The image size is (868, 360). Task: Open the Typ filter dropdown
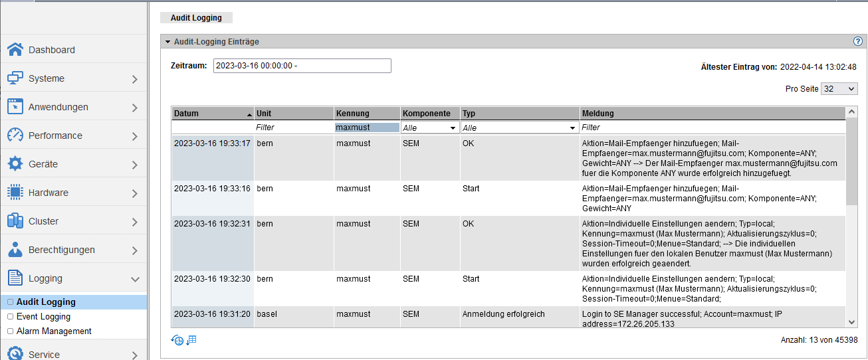click(519, 128)
